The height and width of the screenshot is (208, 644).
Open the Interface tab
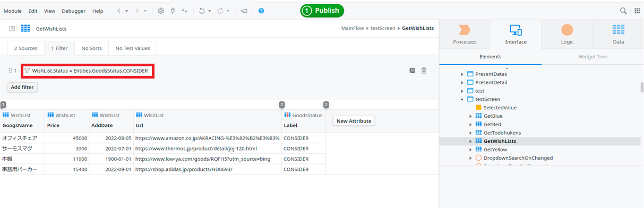(516, 34)
